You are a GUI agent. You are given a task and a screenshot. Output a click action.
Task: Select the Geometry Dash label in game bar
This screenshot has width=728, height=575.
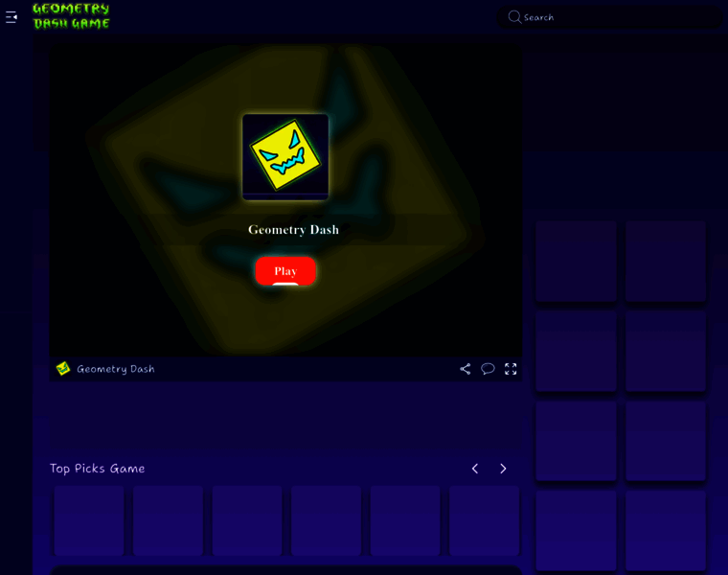[116, 369]
